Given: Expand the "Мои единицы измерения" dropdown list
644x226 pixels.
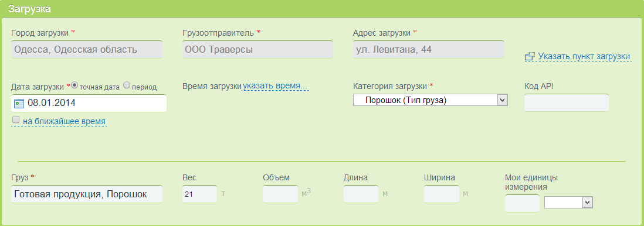Looking at the screenshot, I should [568, 202].
